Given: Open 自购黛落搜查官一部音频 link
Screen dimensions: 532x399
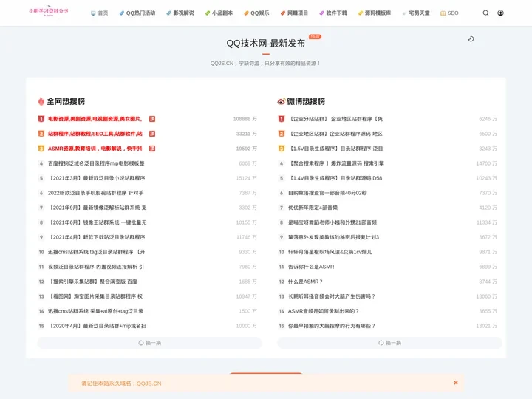Looking at the screenshot, I should 327,193.
